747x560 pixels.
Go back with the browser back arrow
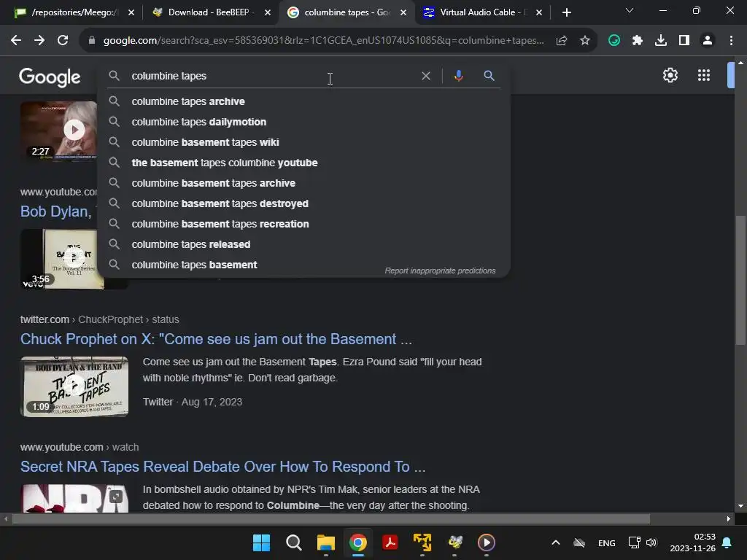click(16, 41)
